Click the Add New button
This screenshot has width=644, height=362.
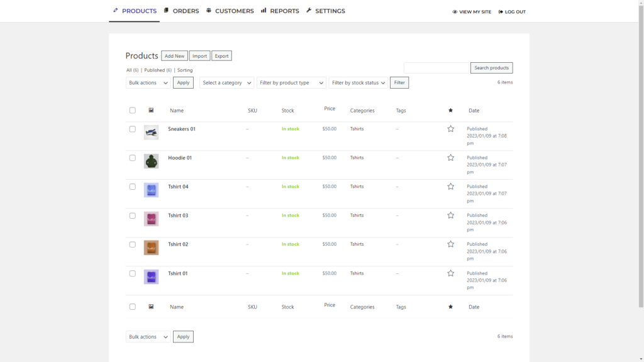click(x=174, y=55)
